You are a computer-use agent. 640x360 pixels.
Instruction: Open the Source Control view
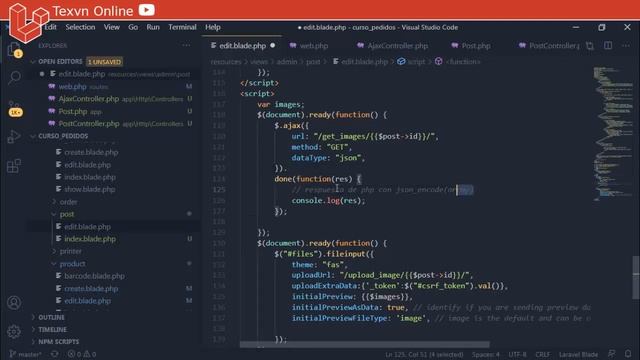point(14,108)
